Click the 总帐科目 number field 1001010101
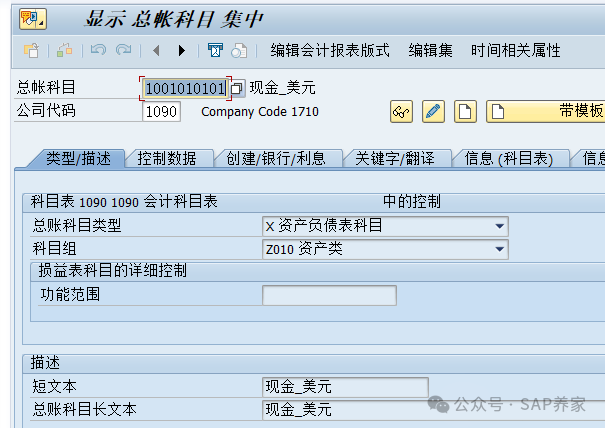Viewport: 605px width, 428px height. [x=185, y=88]
